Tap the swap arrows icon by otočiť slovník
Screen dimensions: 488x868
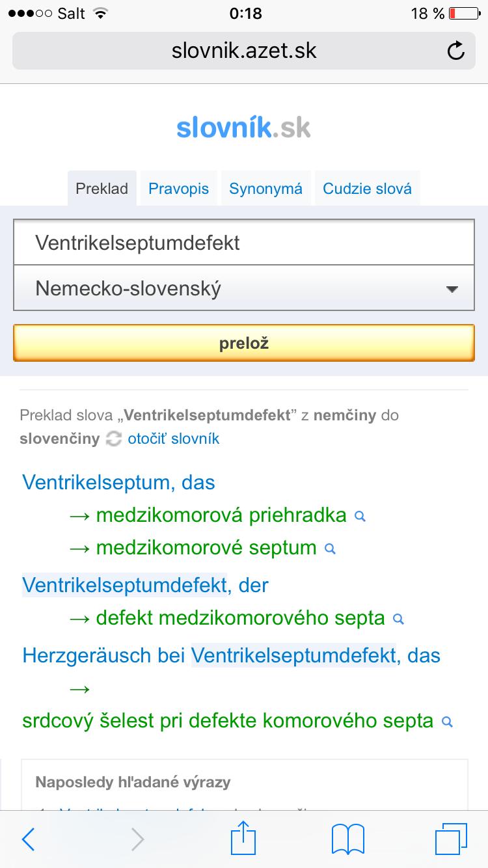(114, 439)
